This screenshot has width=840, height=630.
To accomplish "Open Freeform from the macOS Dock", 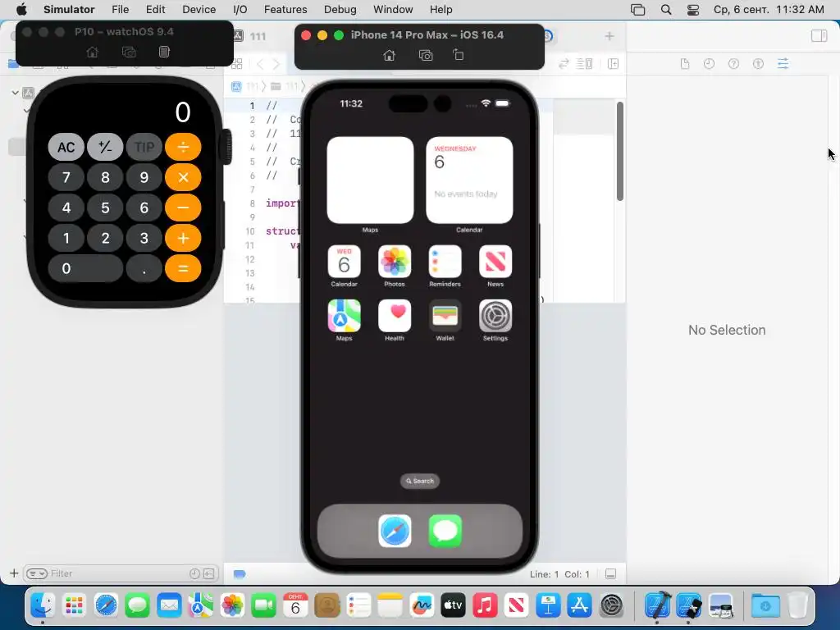I will click(x=422, y=605).
